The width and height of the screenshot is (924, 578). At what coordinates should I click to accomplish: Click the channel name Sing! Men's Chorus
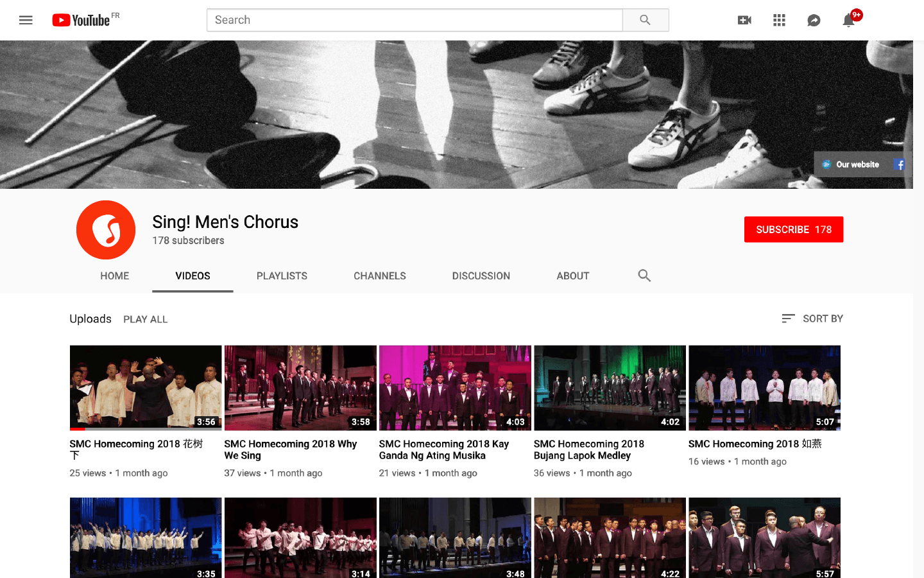coord(225,222)
